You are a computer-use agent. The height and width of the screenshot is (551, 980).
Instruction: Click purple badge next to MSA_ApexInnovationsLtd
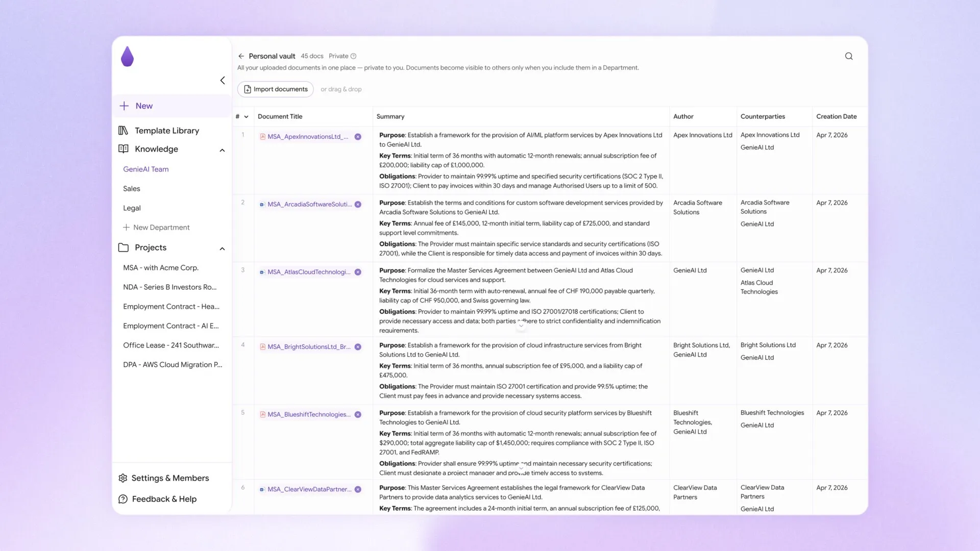tap(358, 137)
